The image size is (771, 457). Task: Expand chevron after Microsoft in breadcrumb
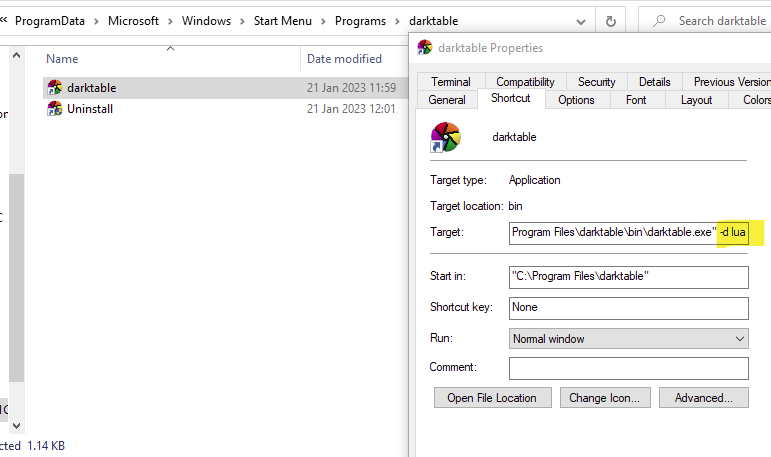(170, 22)
